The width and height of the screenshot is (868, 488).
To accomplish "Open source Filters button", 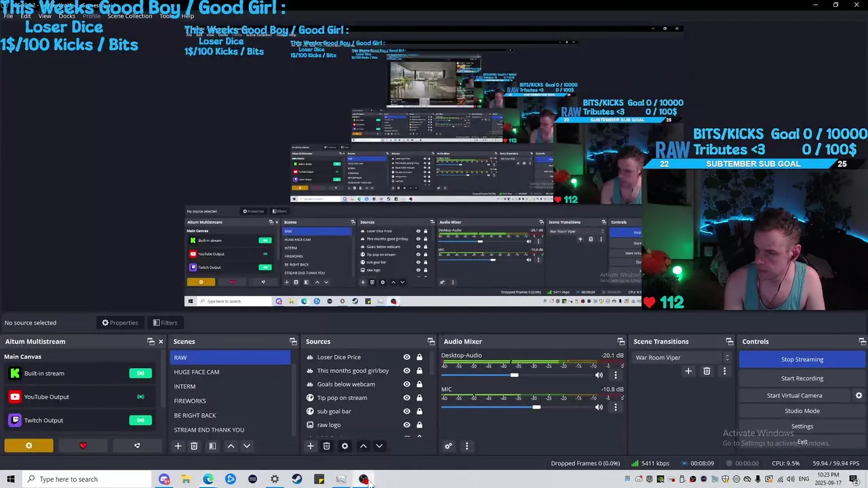I will 165,323.
